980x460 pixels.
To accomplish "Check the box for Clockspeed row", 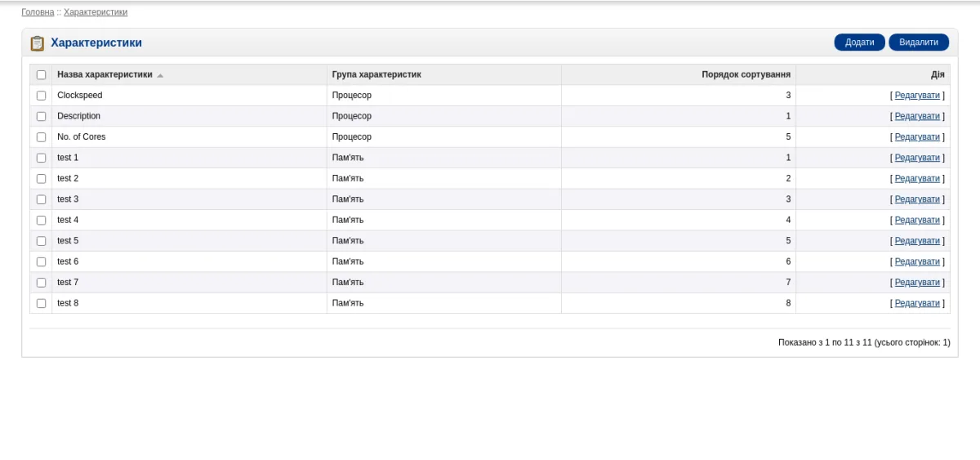I will [41, 96].
